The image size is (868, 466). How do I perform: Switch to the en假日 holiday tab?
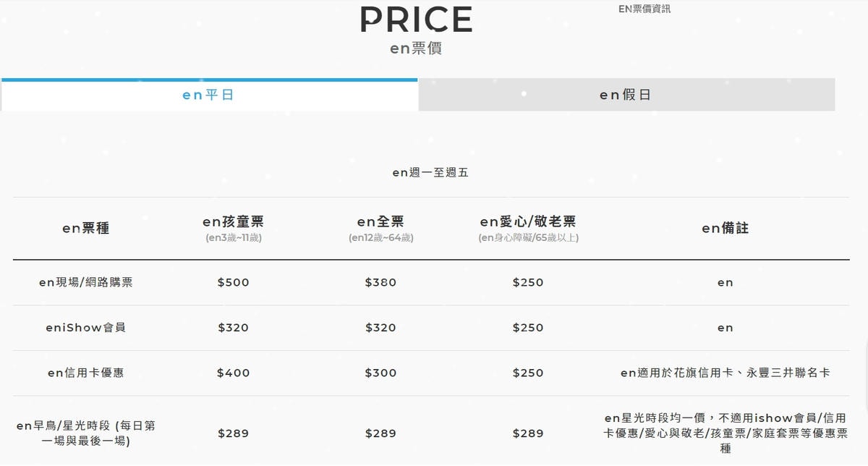[x=626, y=95]
